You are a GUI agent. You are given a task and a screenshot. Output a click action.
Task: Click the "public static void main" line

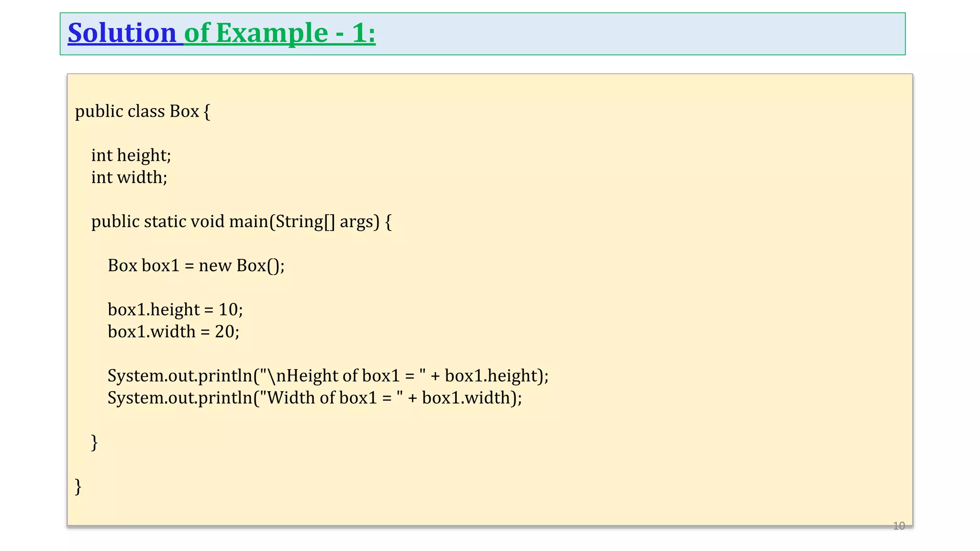(179, 221)
